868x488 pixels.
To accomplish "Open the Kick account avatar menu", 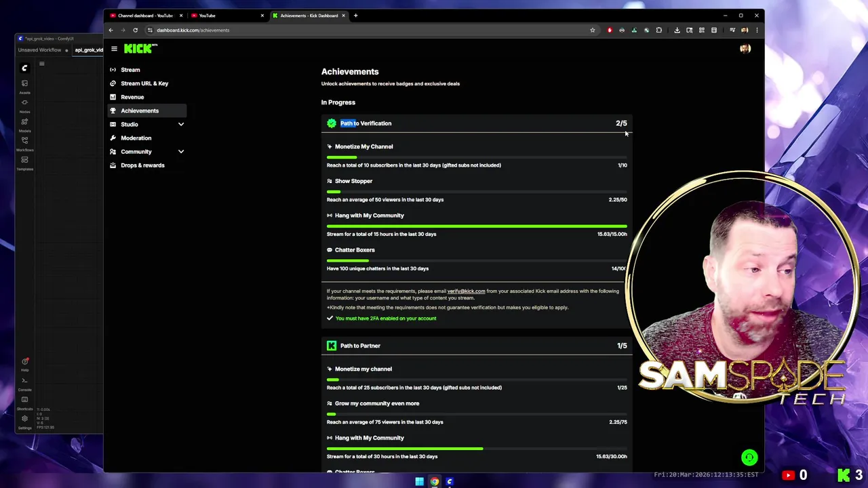I will (745, 49).
